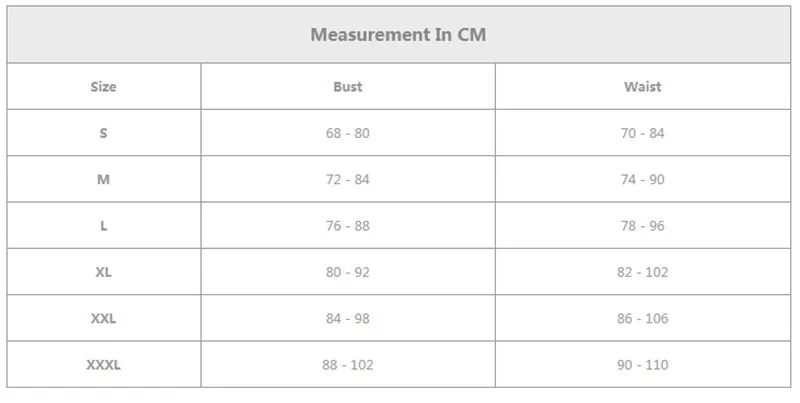Click bust value 88 - 102
The image size is (800, 403).
[347, 365]
